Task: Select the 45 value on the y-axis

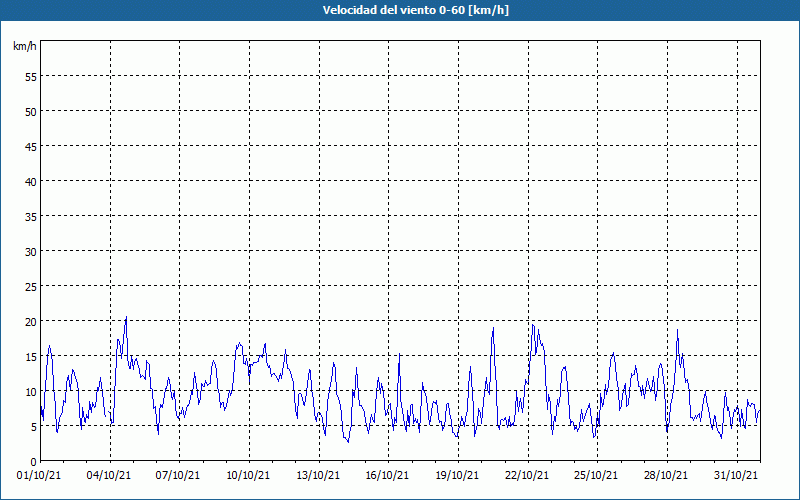Action: click(31, 146)
